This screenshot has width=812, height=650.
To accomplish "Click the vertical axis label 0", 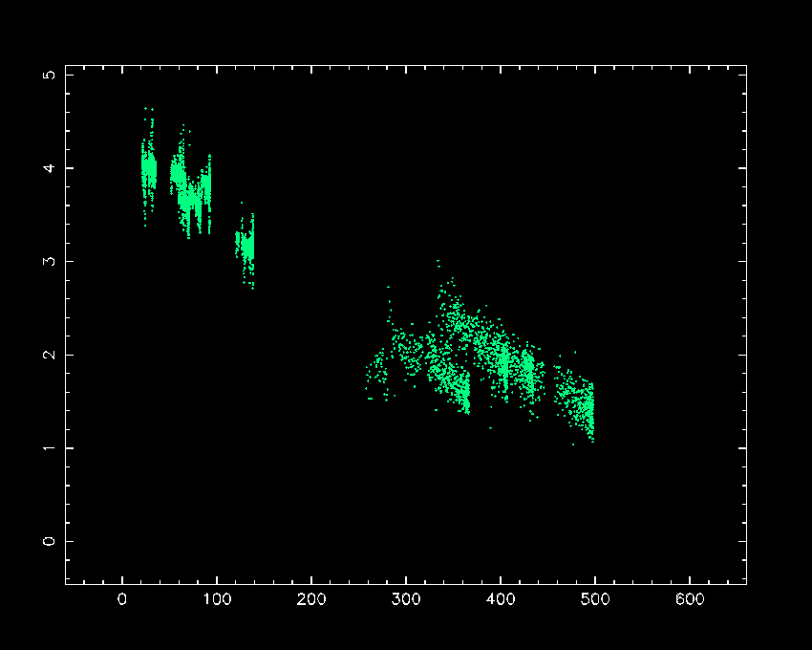I will pyautogui.click(x=49, y=541).
